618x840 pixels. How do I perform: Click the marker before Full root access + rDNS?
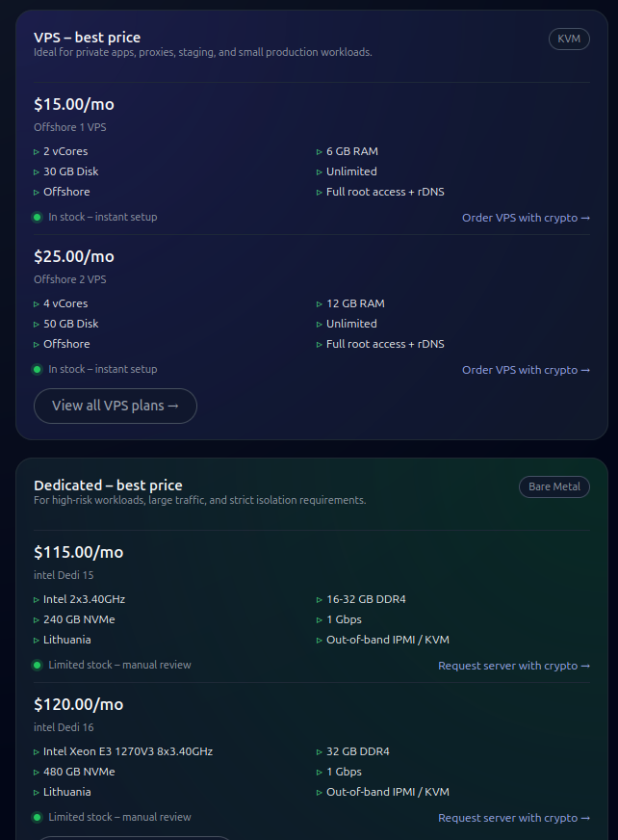coord(319,192)
